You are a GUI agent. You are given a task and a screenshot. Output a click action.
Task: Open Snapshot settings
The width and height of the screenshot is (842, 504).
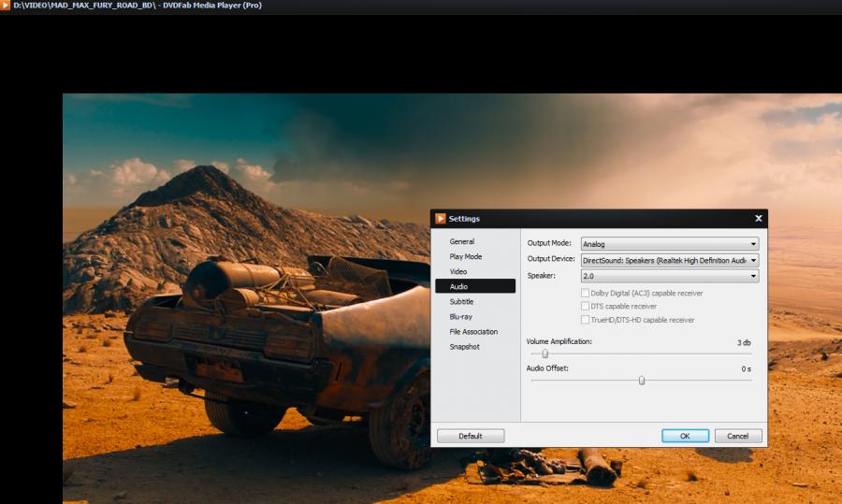(475, 347)
